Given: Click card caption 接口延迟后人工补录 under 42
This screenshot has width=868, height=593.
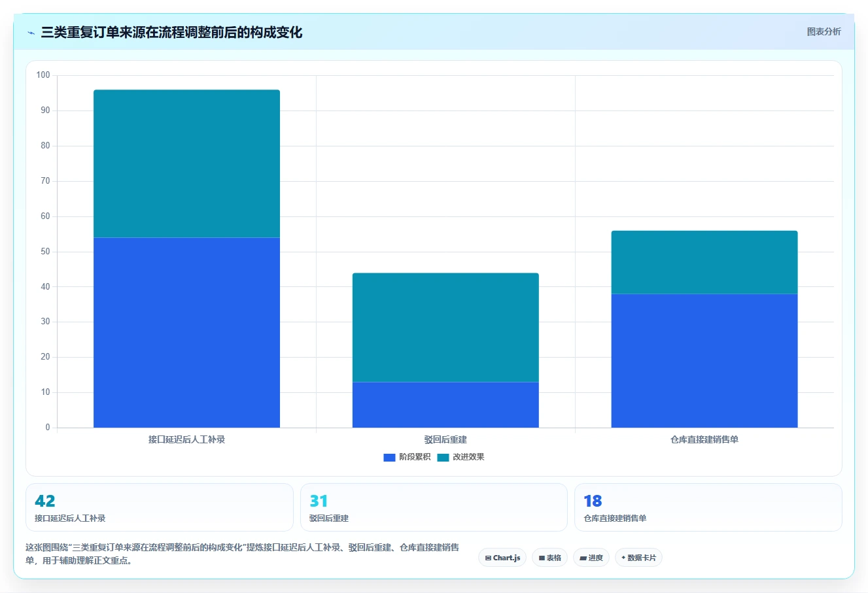Looking at the screenshot, I should click(x=70, y=518).
